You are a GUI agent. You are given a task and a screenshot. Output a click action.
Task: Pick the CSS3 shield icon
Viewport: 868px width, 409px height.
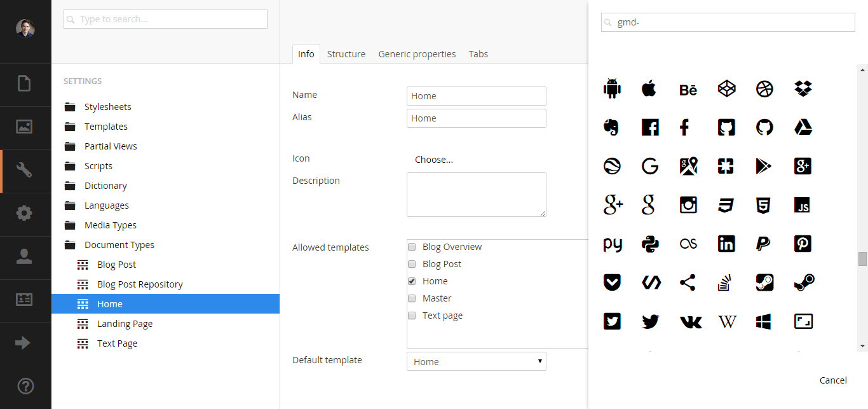point(726,205)
